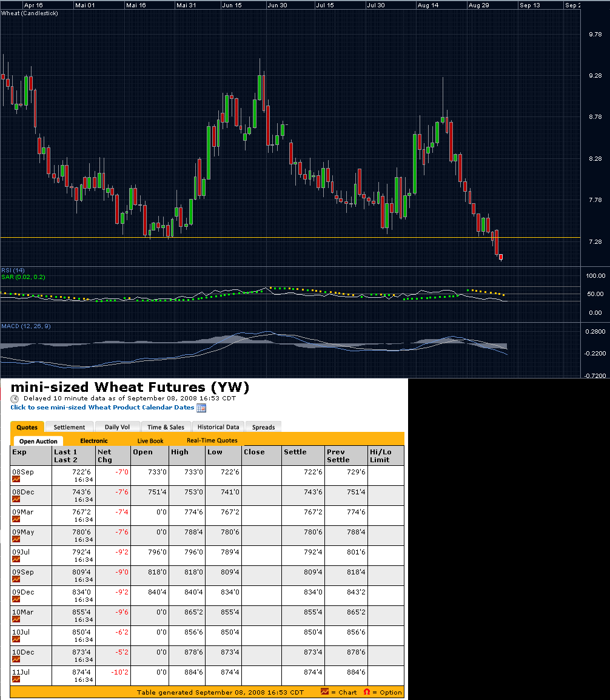Click the Jun 15 date on chart axis

(232, 5)
